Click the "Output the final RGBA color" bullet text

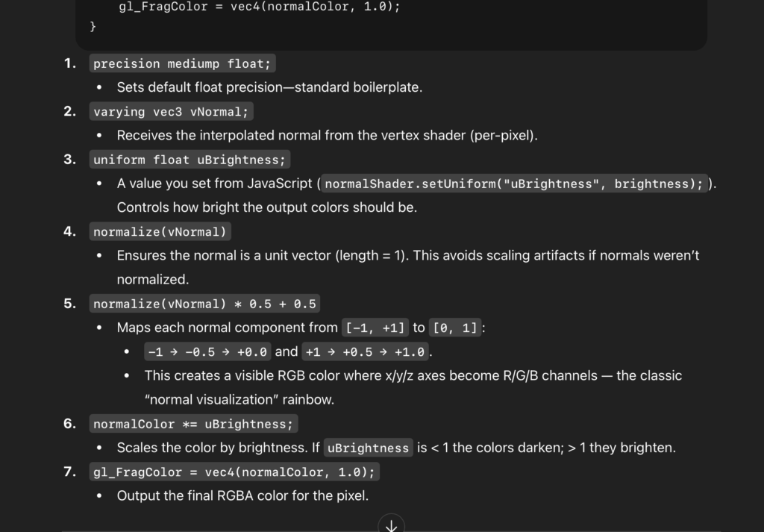242,495
